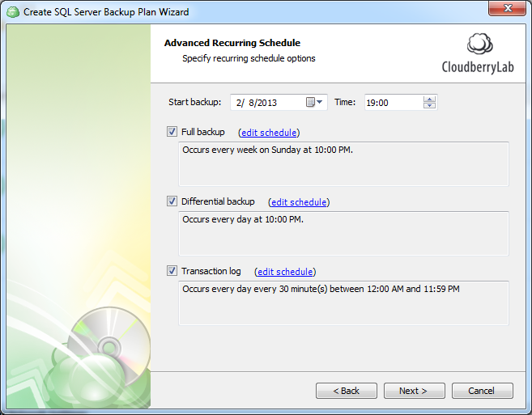Screen dimensions: 532x415
Task: Click the Start backup date field
Action: click(x=266, y=103)
